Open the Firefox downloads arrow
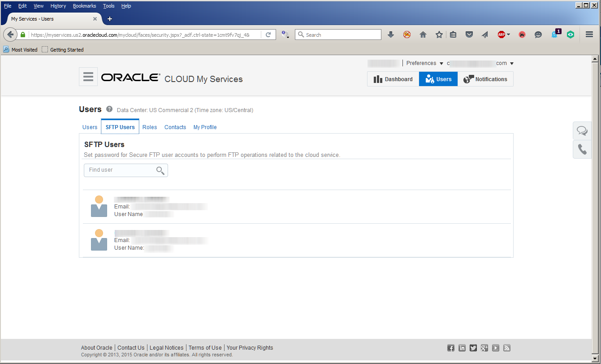 [x=391, y=35]
